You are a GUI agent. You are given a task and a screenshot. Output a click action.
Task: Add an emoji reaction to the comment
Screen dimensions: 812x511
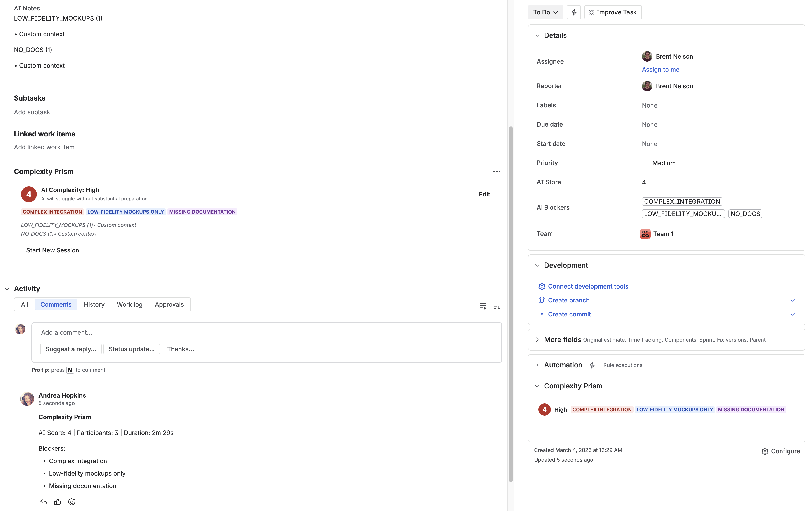pyautogui.click(x=71, y=502)
